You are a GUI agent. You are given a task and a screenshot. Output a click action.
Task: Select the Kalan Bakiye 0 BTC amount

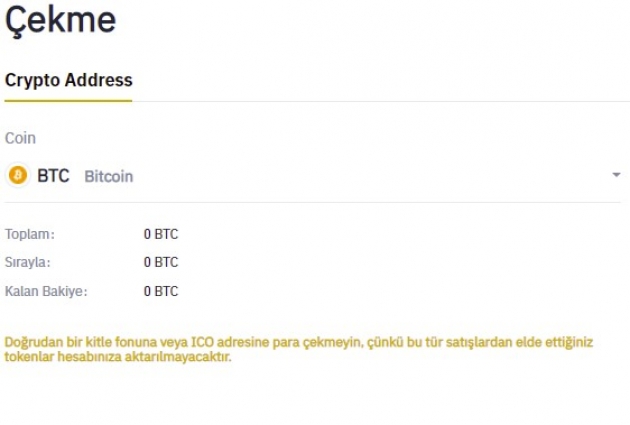coord(160,291)
